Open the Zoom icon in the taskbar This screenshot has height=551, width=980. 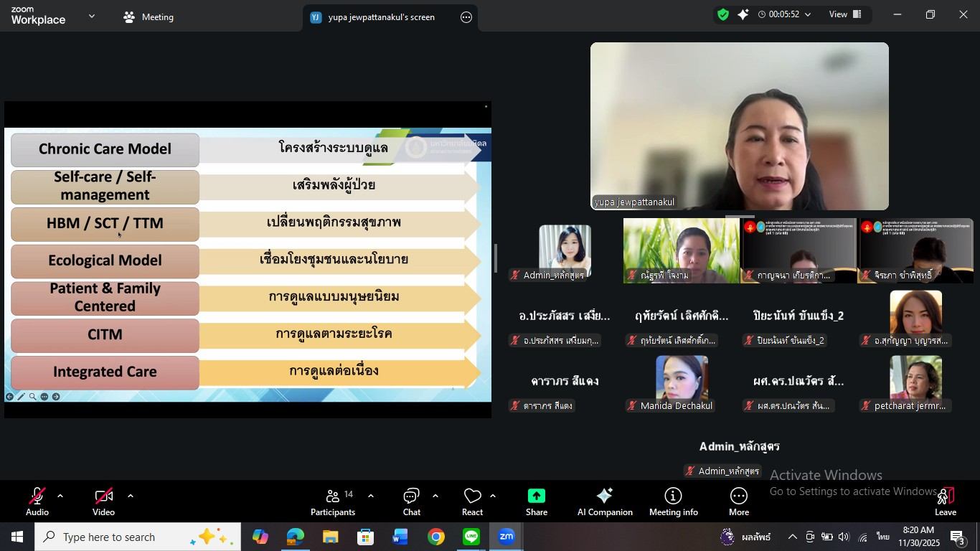(506, 536)
